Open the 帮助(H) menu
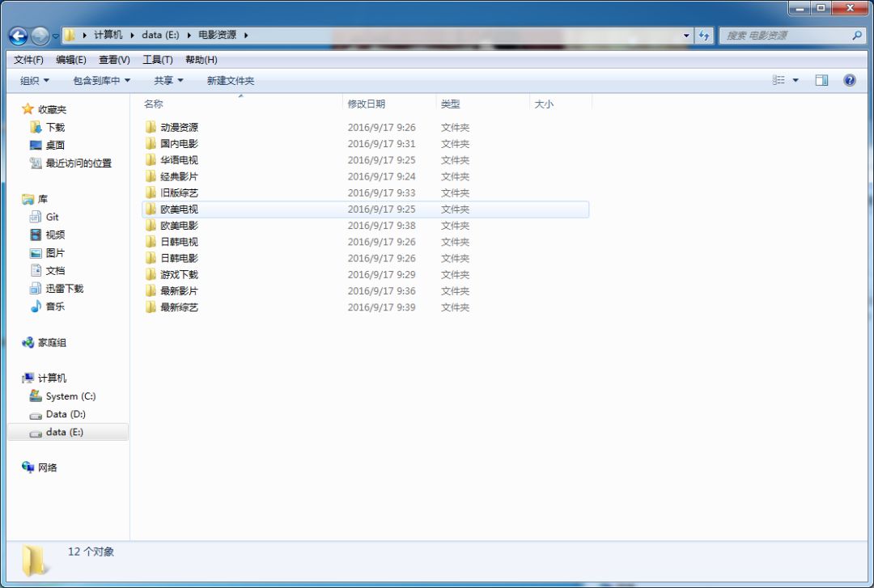Viewport: 874px width, 588px height. click(x=202, y=60)
